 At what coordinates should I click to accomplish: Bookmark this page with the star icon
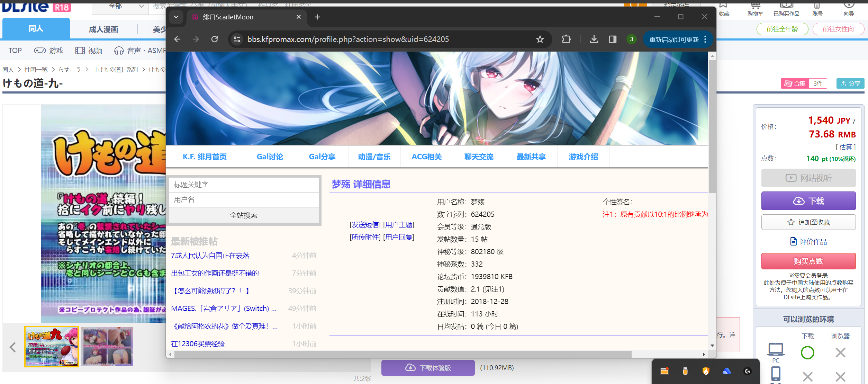click(540, 39)
